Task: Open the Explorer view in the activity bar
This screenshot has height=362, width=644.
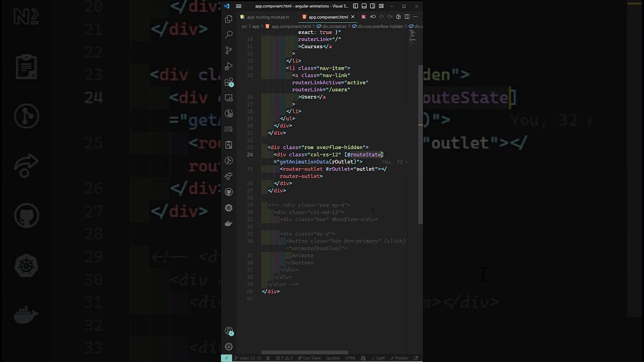Action: [x=229, y=19]
